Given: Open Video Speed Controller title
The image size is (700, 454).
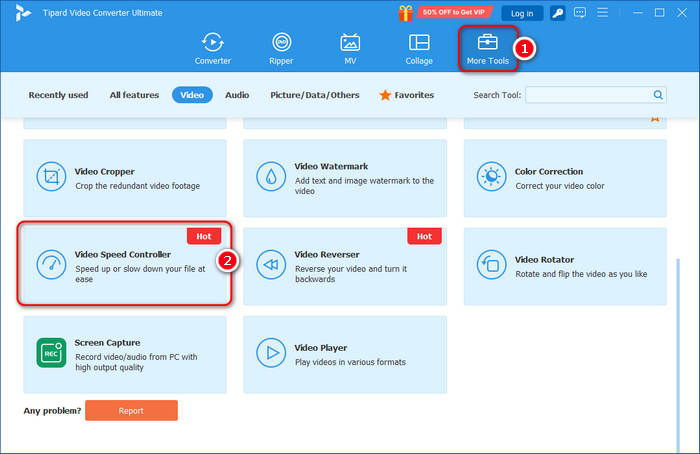Looking at the screenshot, I should [123, 254].
